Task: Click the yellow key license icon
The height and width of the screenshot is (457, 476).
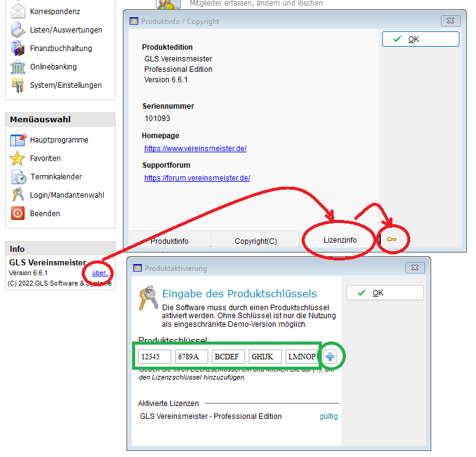Action: [392, 240]
